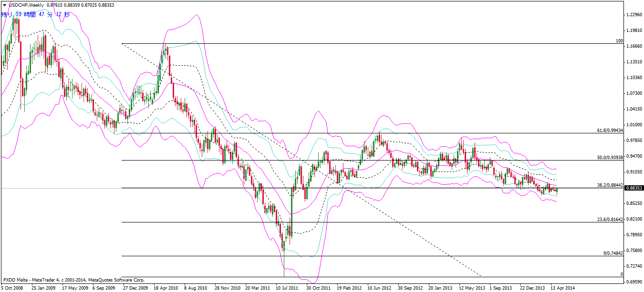644x292 pixels.
Task: Click the 0.91550 price axis label
Action: click(x=634, y=172)
